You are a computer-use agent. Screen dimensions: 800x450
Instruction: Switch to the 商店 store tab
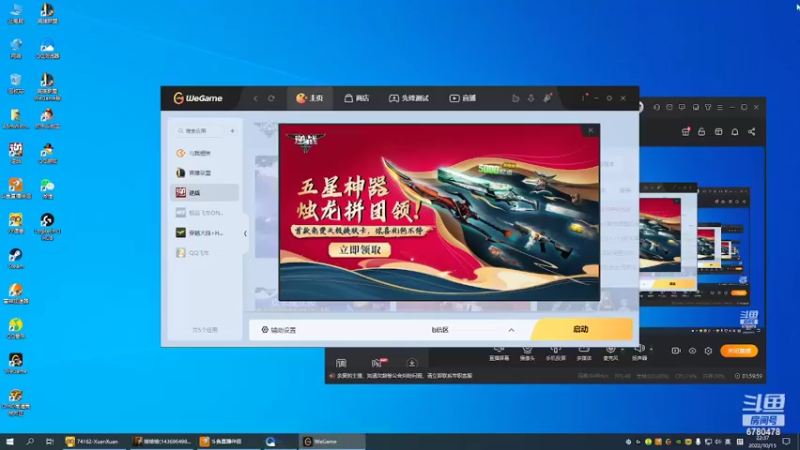(x=357, y=98)
